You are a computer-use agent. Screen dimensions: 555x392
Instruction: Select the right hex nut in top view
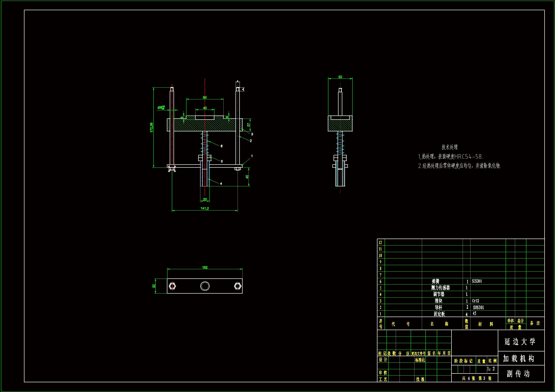[238, 286]
